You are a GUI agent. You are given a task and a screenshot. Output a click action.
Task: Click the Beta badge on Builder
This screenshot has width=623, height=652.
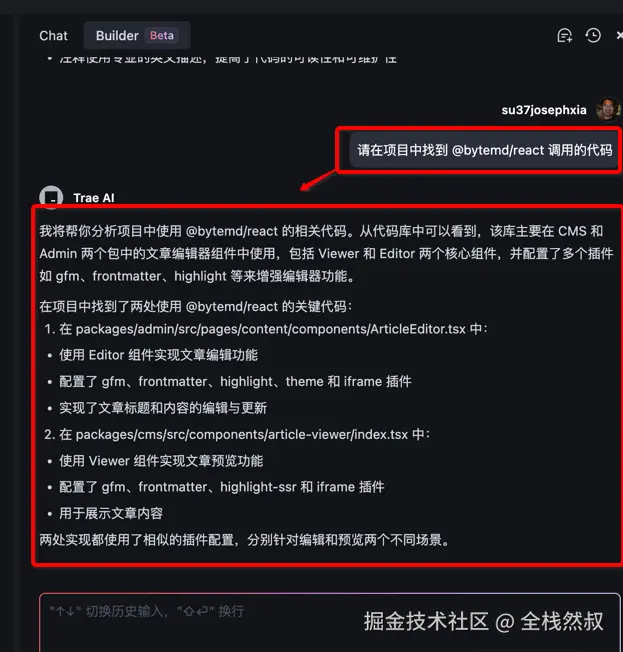click(162, 35)
